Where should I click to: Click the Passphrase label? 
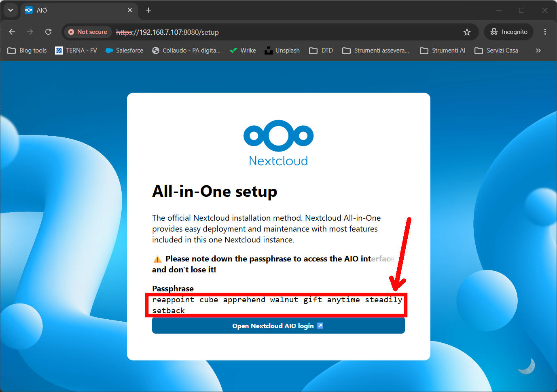(x=173, y=289)
